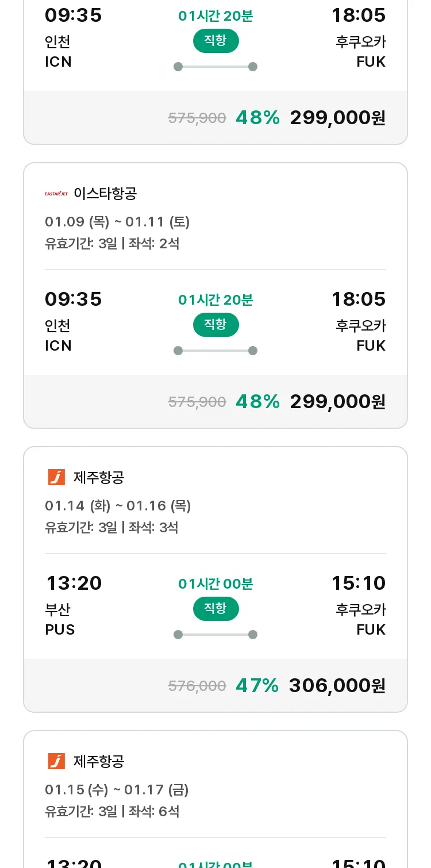
Task: Tap the 직항 badge on the Busan flight card
Action: pyautogui.click(x=215, y=609)
